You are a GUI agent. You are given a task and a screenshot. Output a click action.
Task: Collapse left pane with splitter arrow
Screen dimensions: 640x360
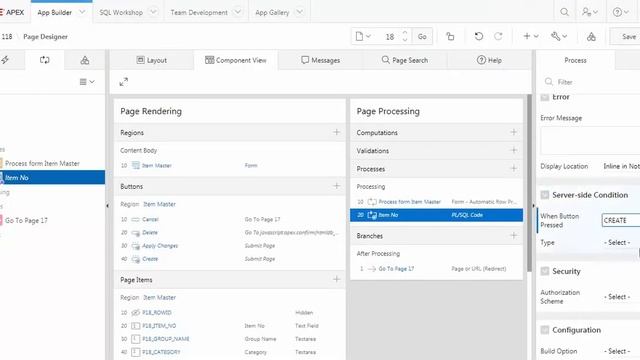pyautogui.click(x=107, y=206)
